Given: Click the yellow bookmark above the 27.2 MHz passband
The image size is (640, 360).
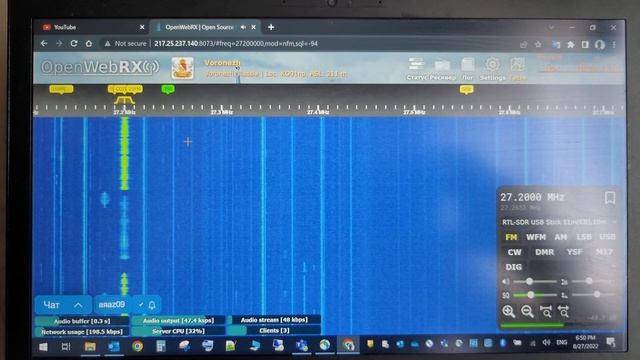Looking at the screenshot, I should click(x=125, y=89).
